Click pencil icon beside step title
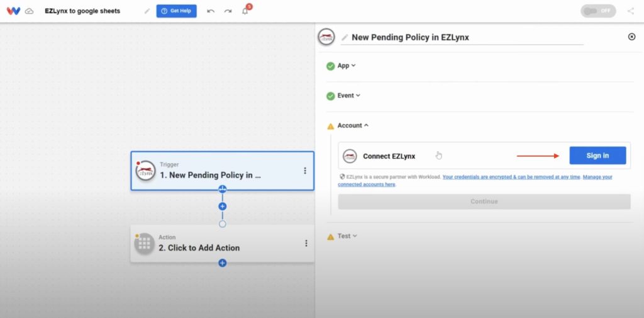The width and height of the screenshot is (644, 318). tap(345, 37)
